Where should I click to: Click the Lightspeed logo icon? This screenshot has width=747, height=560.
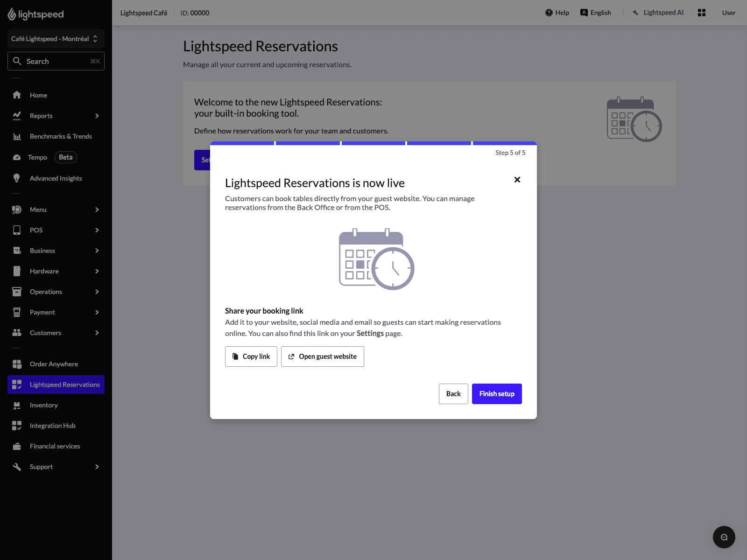(11, 14)
